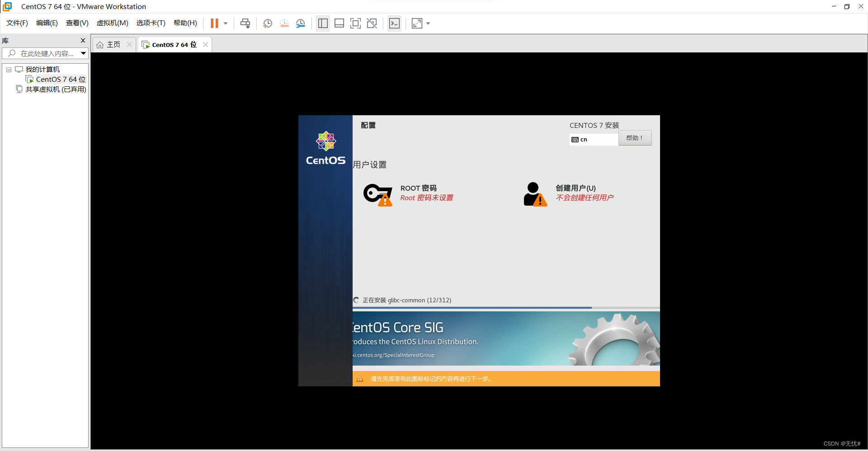Click the Root 密码未设置 warning text
The height and width of the screenshot is (451, 868).
click(426, 198)
